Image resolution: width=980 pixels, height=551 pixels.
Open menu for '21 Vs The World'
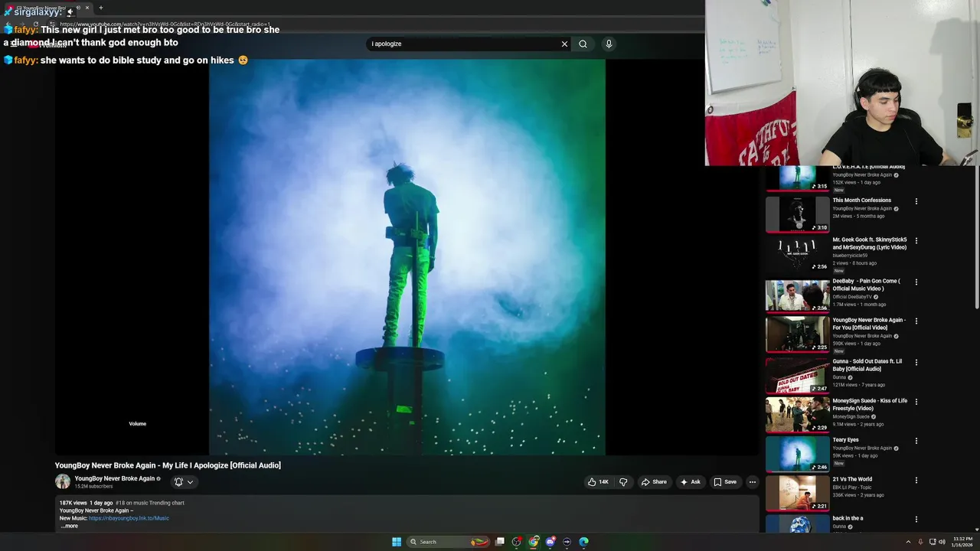[x=916, y=480]
